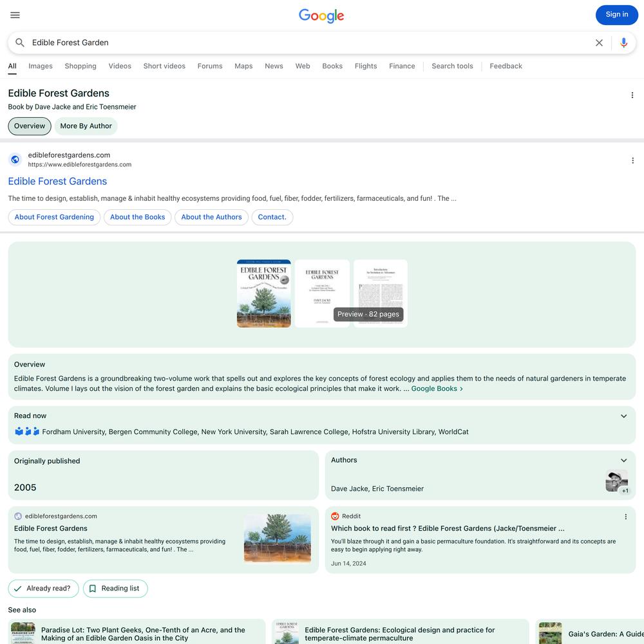
Task: Focus the search input field
Action: (310, 43)
